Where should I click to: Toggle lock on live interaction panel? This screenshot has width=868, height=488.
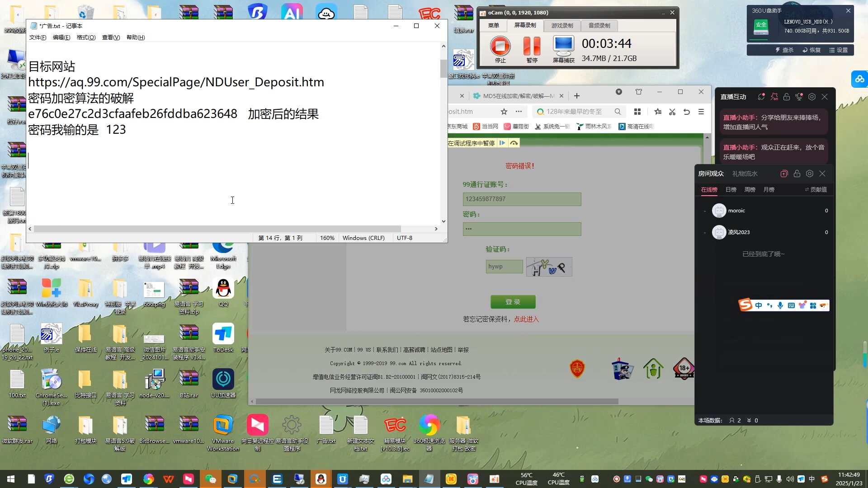coord(787,97)
